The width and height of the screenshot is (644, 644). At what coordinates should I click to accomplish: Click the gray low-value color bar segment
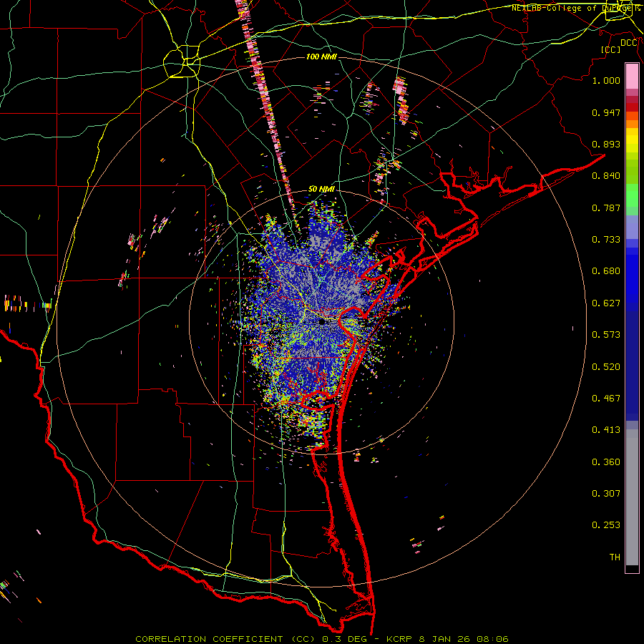pyautogui.click(x=632, y=497)
